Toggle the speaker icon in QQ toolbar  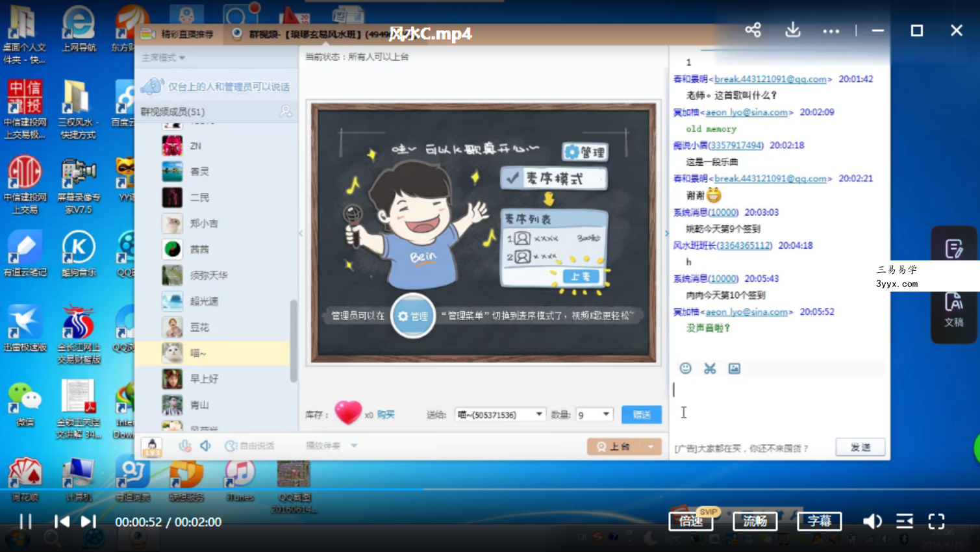click(x=206, y=445)
